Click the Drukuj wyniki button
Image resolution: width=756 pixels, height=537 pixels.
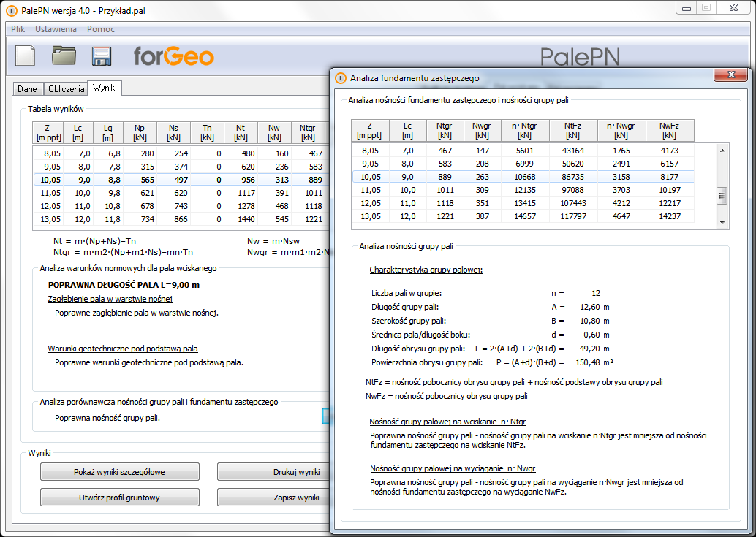click(272, 472)
